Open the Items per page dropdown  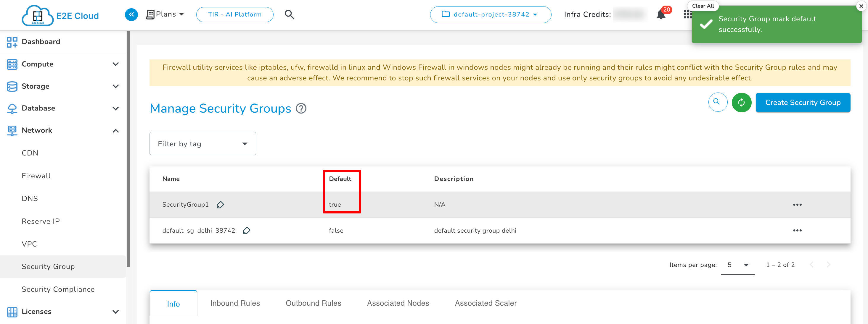tap(738, 265)
